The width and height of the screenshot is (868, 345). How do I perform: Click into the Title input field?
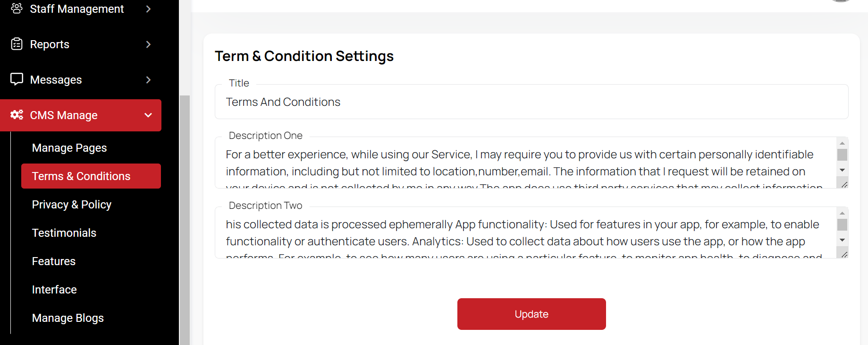click(x=531, y=102)
